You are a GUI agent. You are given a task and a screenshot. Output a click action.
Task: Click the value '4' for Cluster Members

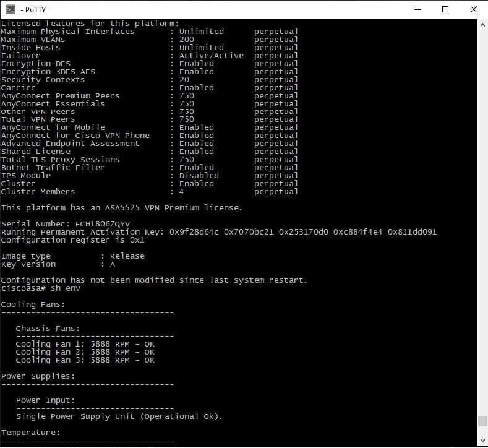pos(181,192)
